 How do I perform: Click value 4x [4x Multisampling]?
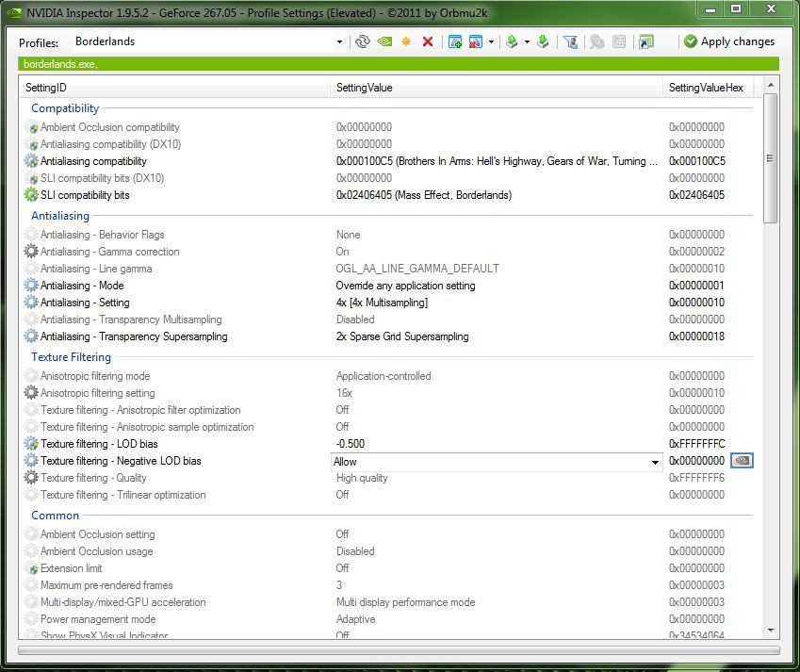pyautogui.click(x=382, y=303)
